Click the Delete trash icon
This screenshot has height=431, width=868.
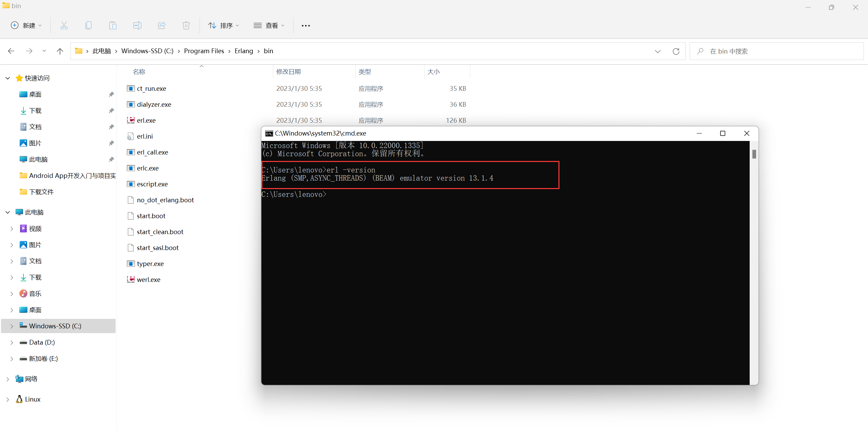point(186,25)
